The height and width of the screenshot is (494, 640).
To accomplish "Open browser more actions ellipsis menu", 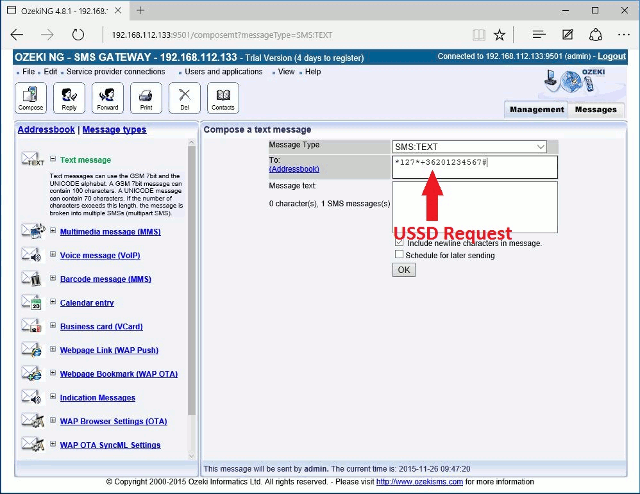I will coord(624,35).
